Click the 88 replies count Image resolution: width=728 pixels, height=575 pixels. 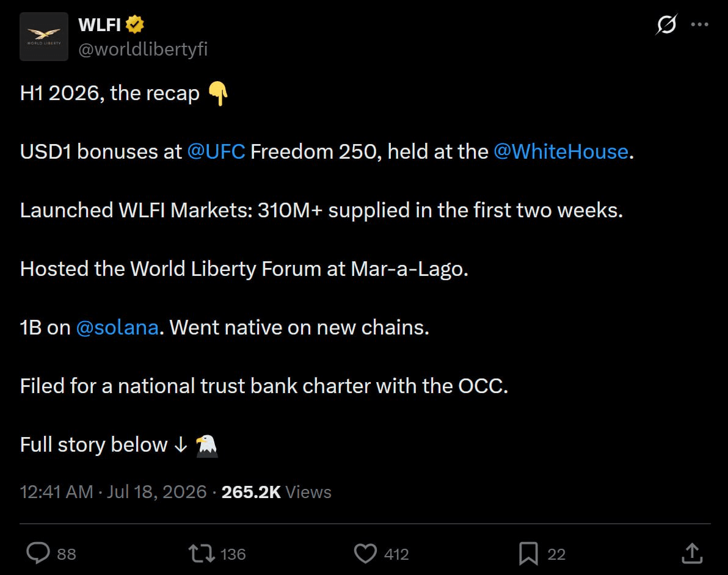pyautogui.click(x=67, y=554)
